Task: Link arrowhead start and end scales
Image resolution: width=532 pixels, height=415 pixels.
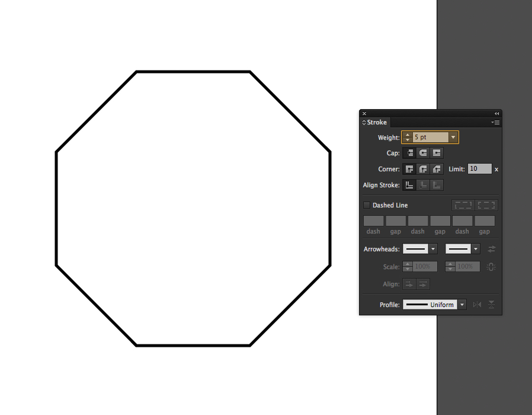Action: coord(491,267)
